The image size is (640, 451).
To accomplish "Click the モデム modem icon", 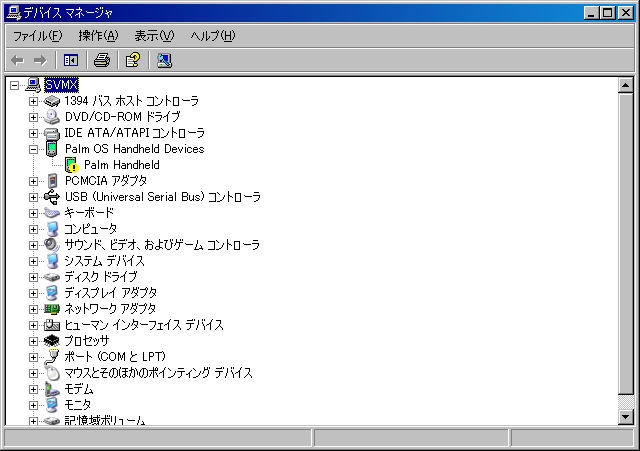I will coord(52,389).
